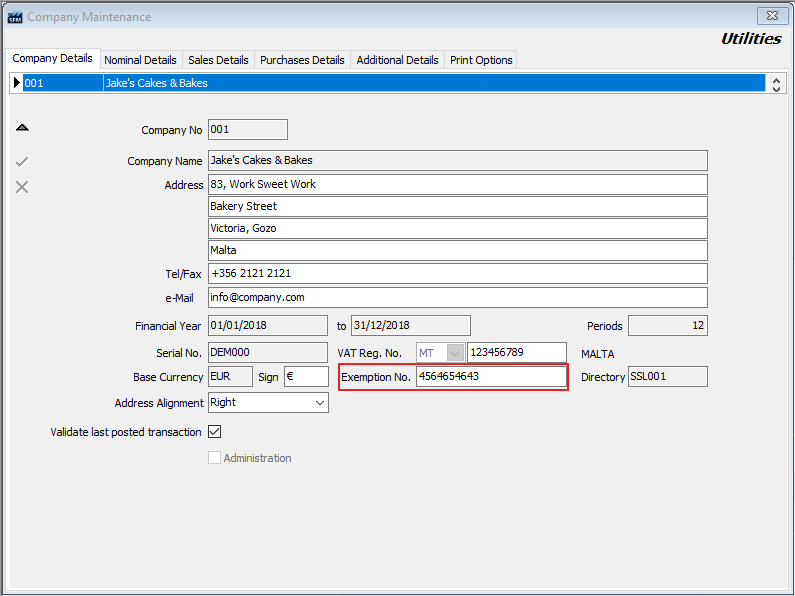Click the Serial No. field

coord(268,353)
